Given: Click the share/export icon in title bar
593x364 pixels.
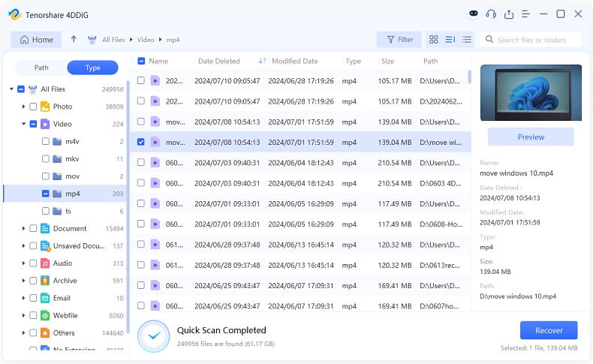Looking at the screenshot, I should pyautogui.click(x=509, y=14).
